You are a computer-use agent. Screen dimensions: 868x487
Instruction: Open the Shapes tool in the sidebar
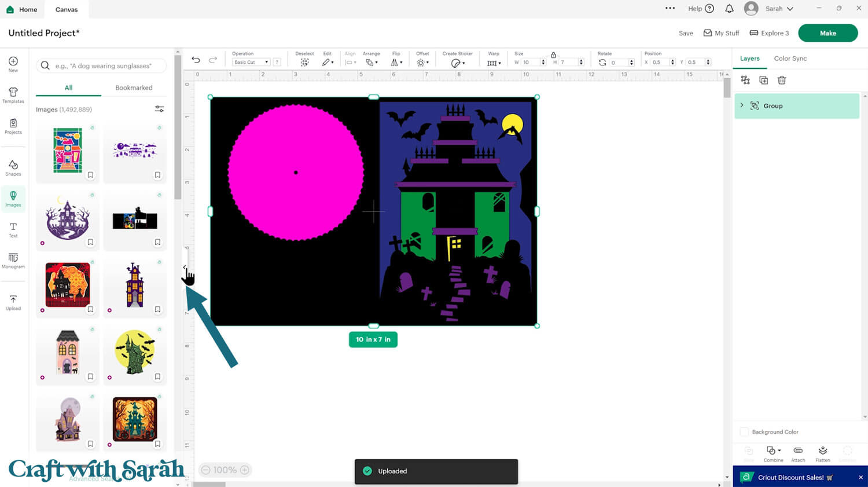pyautogui.click(x=13, y=168)
